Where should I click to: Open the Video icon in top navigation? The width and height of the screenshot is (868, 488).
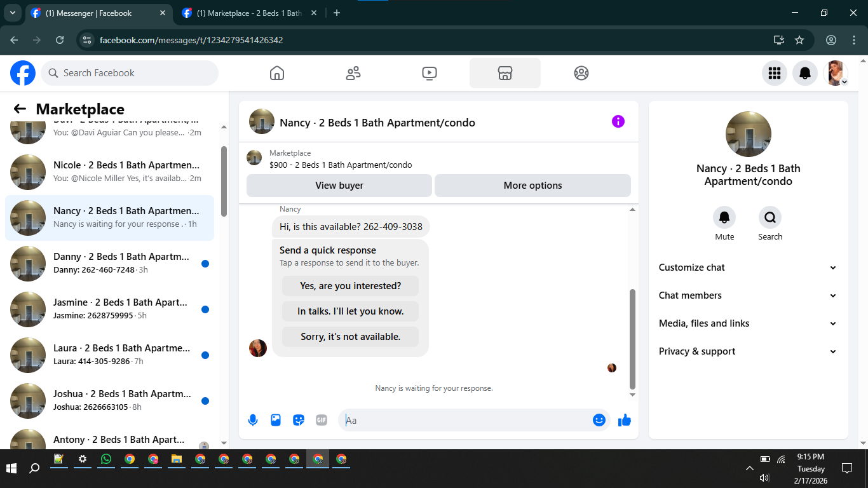430,73
